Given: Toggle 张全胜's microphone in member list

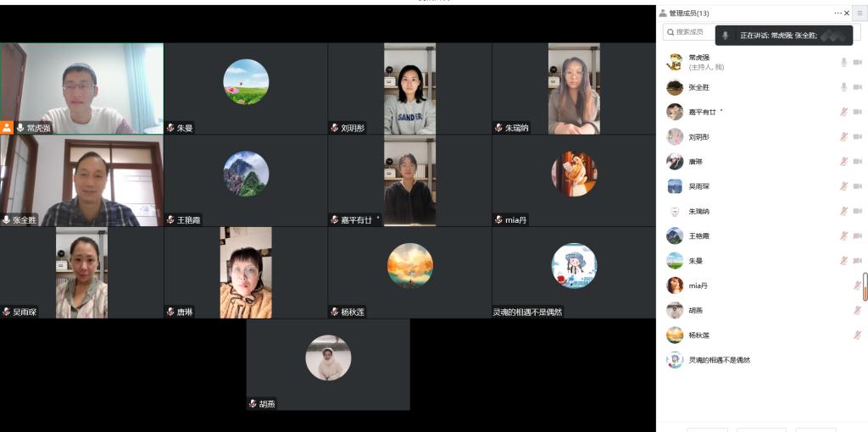Looking at the screenshot, I should tap(843, 87).
